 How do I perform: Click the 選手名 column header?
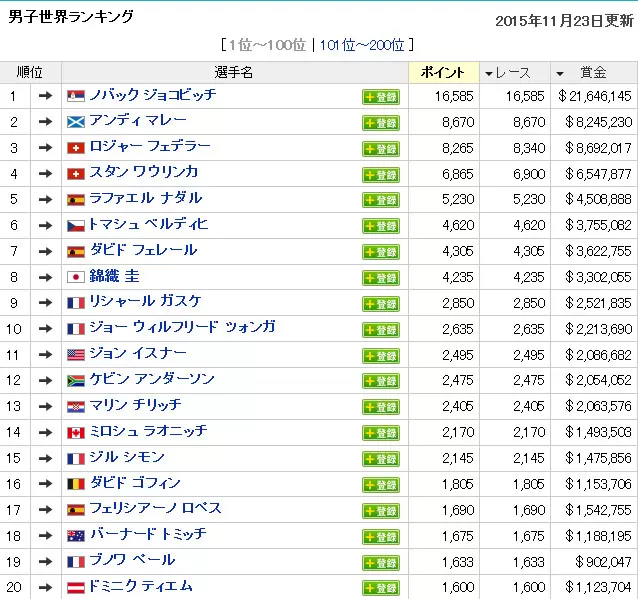click(x=234, y=73)
